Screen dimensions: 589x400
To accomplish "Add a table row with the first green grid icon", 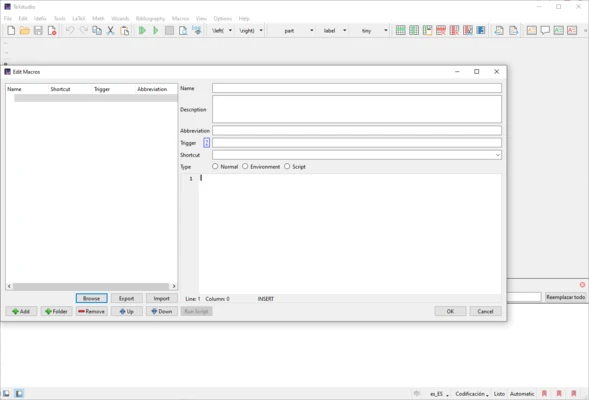I will point(400,30).
